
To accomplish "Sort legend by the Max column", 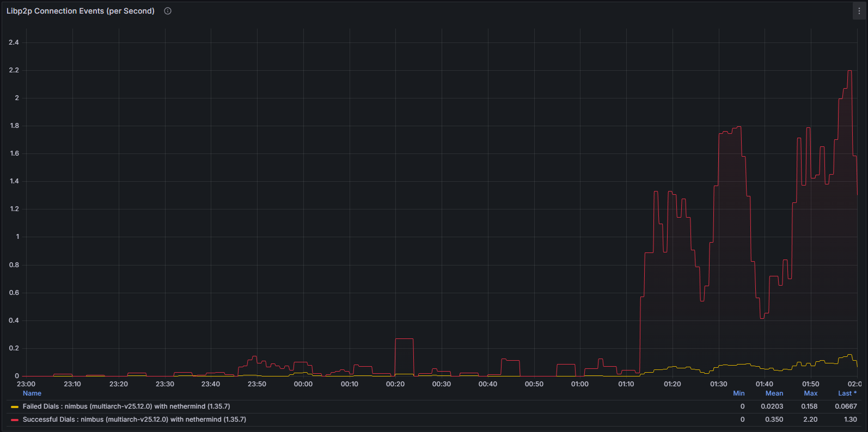I will coord(810,393).
